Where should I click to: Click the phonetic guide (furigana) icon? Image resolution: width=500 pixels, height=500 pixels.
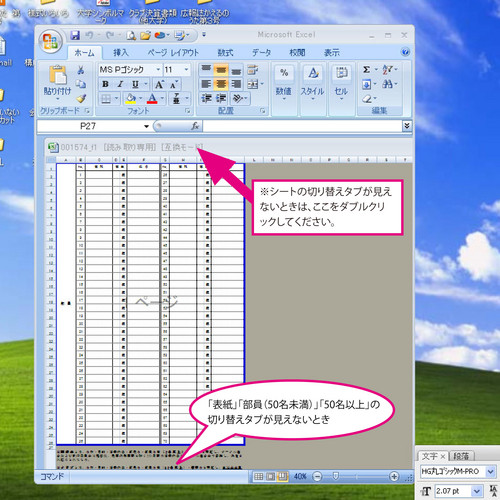click(x=176, y=99)
